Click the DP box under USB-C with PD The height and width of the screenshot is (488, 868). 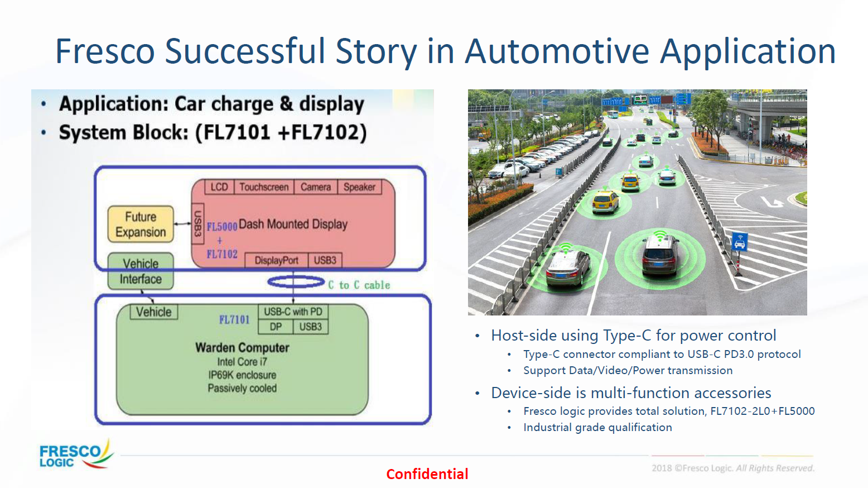pyautogui.click(x=276, y=327)
